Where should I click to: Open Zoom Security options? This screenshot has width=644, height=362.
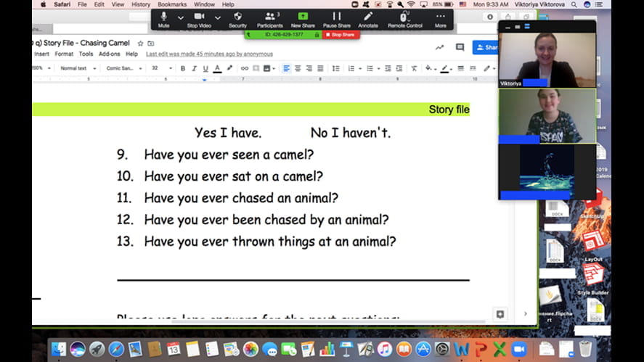click(x=237, y=18)
